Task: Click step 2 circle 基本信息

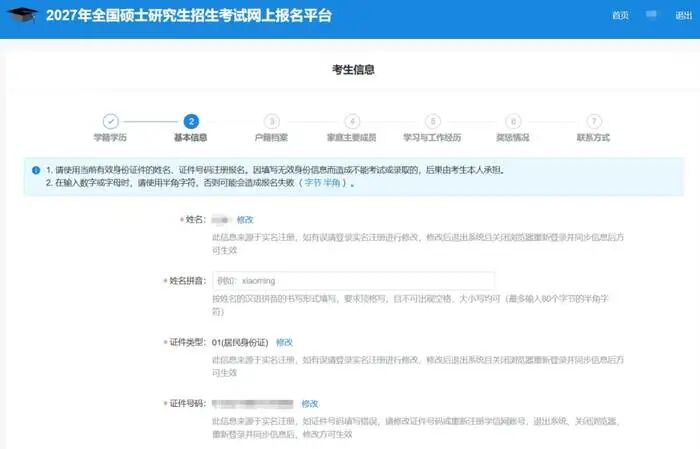Action: point(191,121)
